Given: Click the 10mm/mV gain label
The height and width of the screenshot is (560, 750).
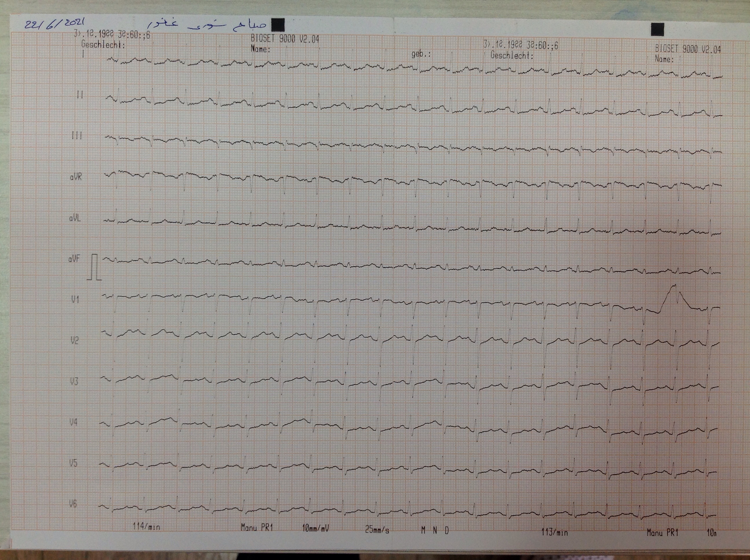Looking at the screenshot, I should (316, 528).
